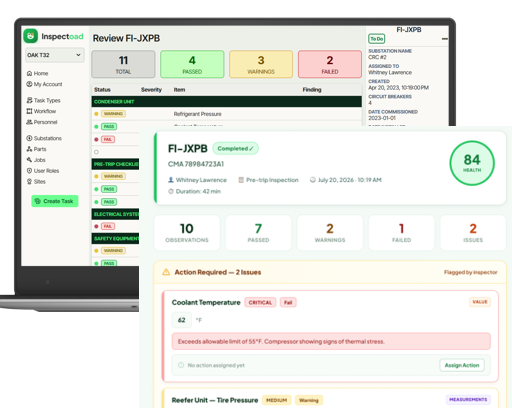This screenshot has height=408, width=512.
Task: Select the 2 Failed summary card
Action: [x=330, y=64]
